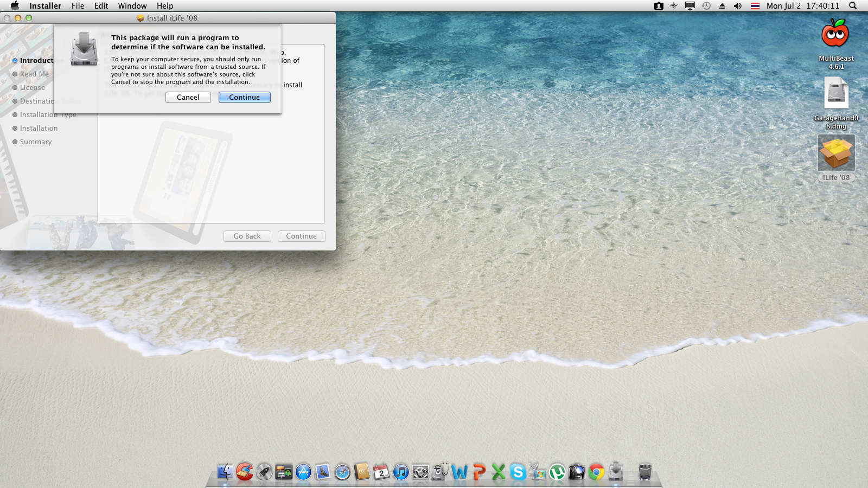Open Microsoft Word from the dock
Image resolution: width=868 pixels, height=488 pixels.
pos(459,472)
